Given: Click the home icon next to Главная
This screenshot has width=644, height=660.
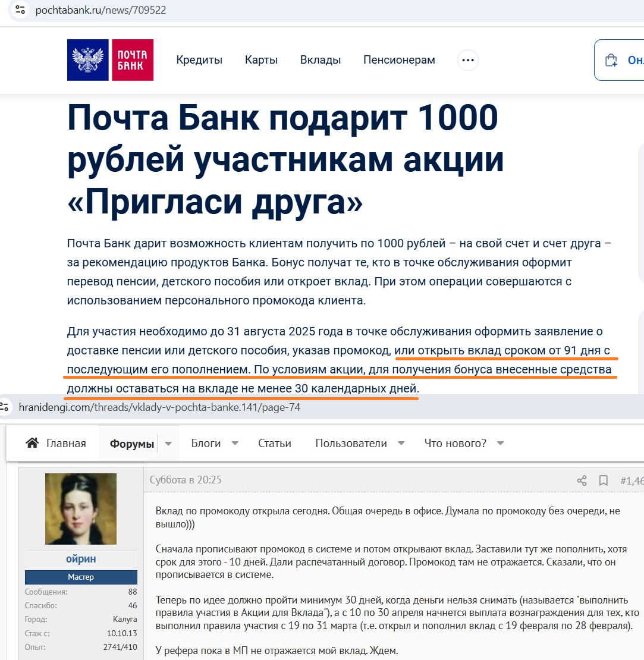Looking at the screenshot, I should point(33,443).
